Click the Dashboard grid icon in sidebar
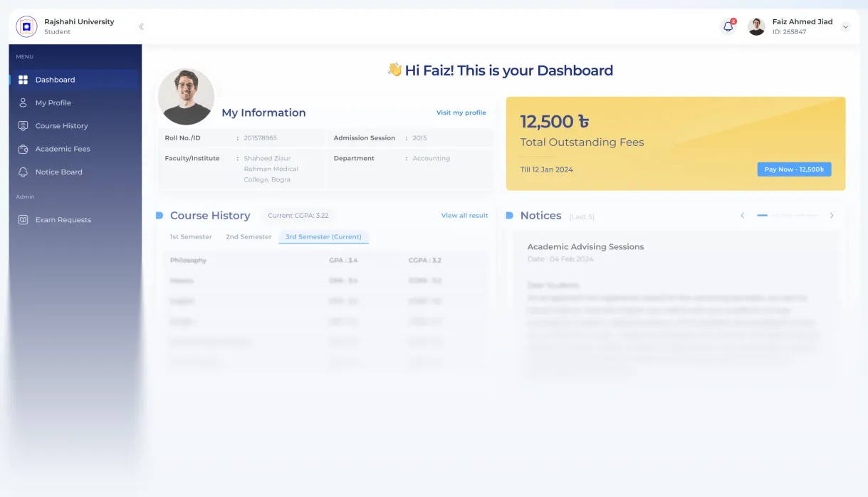 tap(23, 80)
